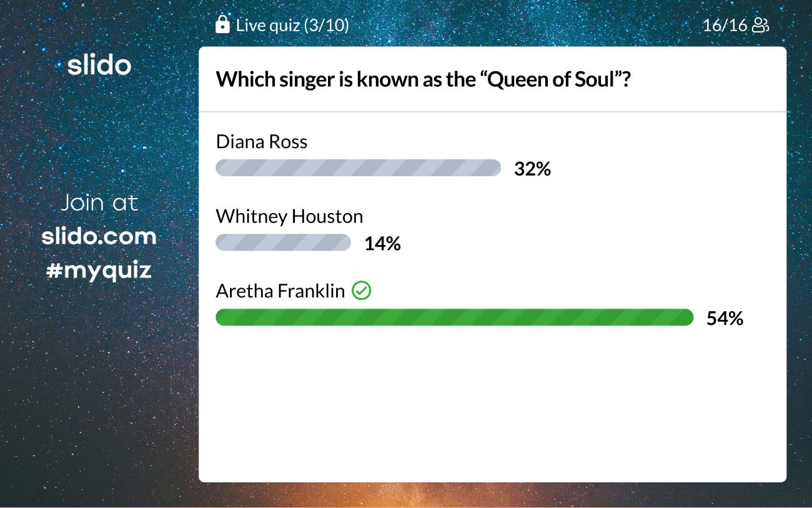812x508 pixels.
Task: Open the slido.com join link
Action: point(99,236)
